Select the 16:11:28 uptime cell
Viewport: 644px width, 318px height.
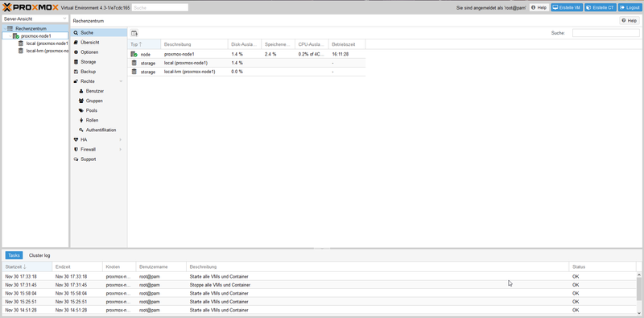coord(347,54)
